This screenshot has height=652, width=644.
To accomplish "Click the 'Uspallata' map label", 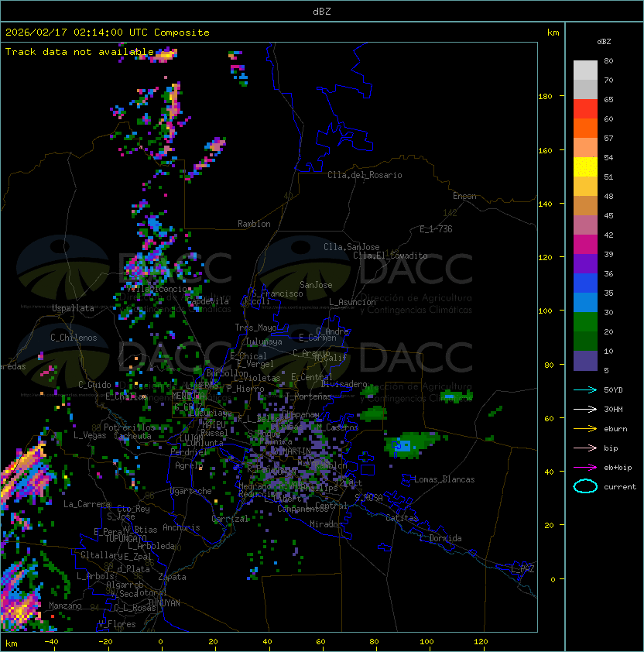I will tap(73, 308).
